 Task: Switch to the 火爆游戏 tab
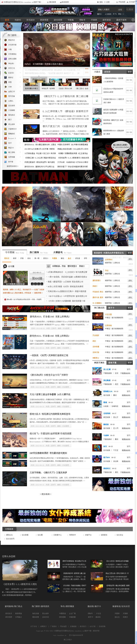pos(58,252)
